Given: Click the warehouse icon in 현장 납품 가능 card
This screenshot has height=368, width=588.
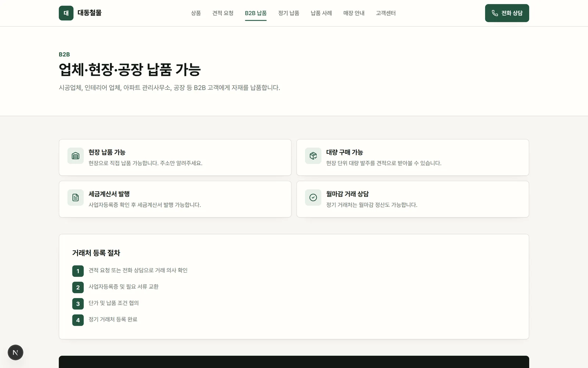Looking at the screenshot, I should (75, 156).
